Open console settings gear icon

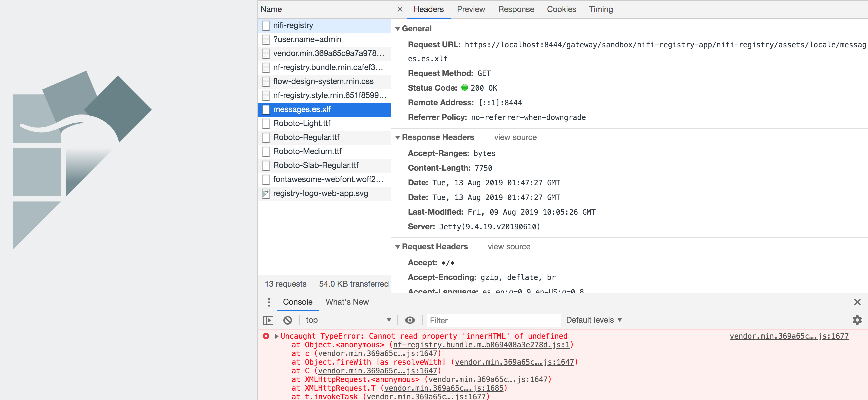857,320
